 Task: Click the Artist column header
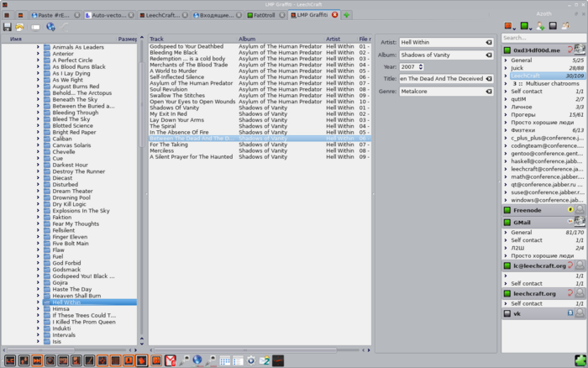341,39
